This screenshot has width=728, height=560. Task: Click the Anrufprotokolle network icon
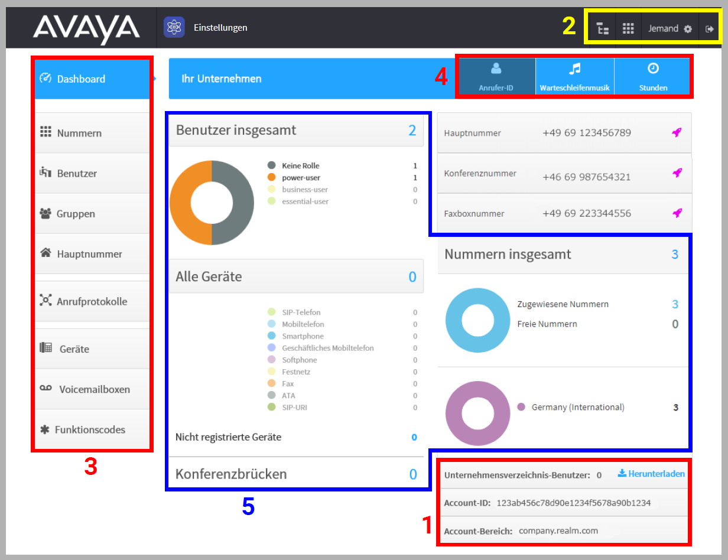click(45, 300)
